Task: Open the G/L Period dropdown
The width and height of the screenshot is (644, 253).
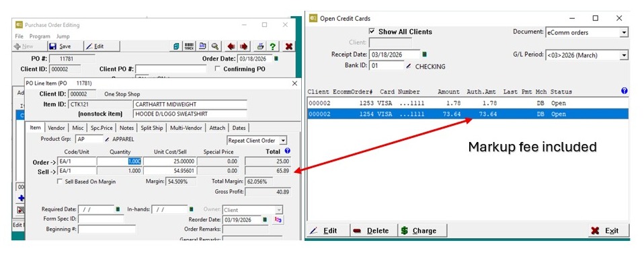Action: coord(625,55)
